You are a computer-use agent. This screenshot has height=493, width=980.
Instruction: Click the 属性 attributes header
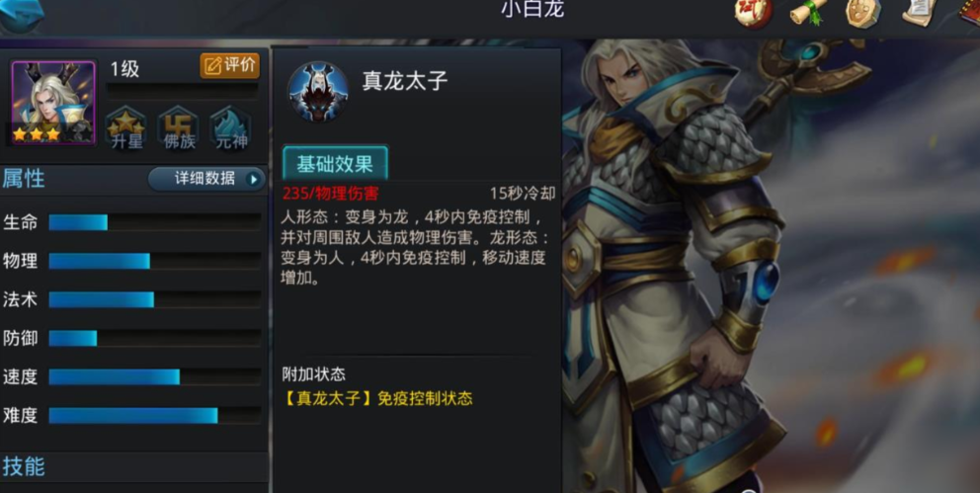click(x=24, y=180)
